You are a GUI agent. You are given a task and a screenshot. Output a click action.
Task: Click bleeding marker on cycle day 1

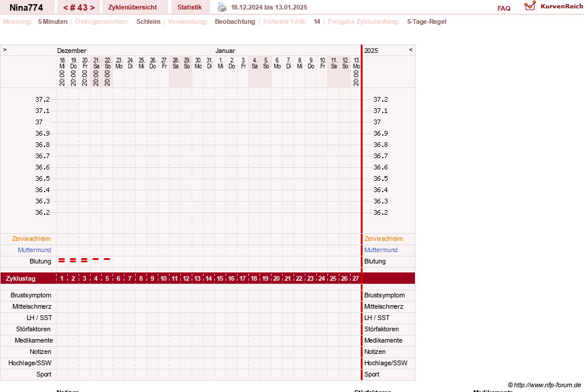tap(62, 260)
